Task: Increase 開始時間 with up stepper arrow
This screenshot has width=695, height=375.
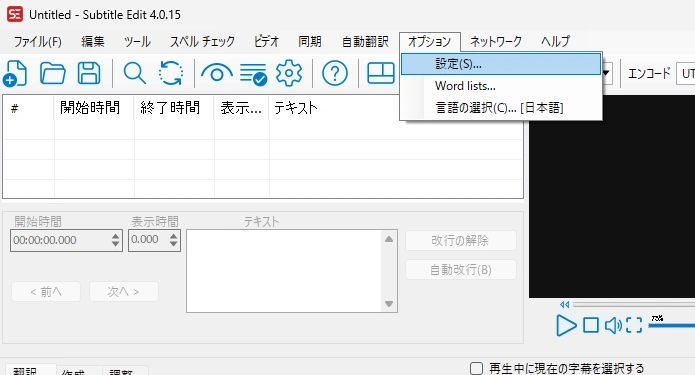Action: (116, 236)
